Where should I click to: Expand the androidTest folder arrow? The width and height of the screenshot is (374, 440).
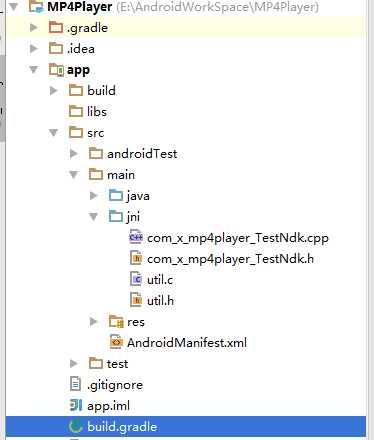[x=74, y=154]
